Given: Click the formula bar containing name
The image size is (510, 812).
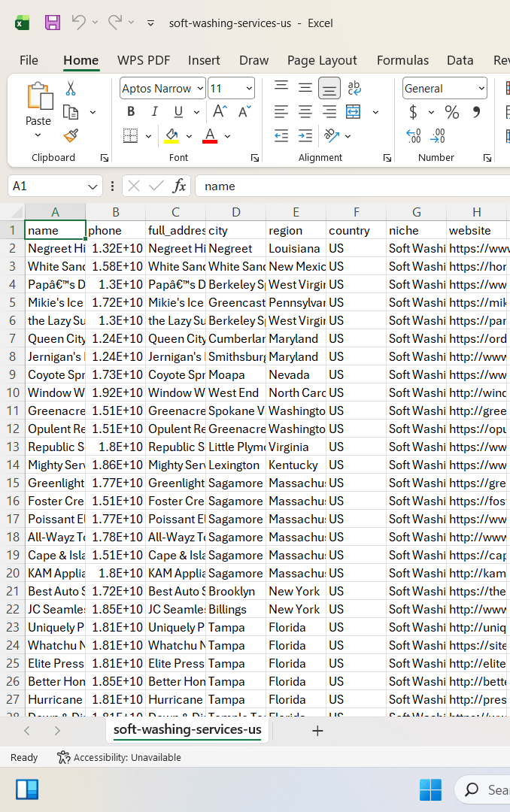Looking at the screenshot, I should point(353,186).
